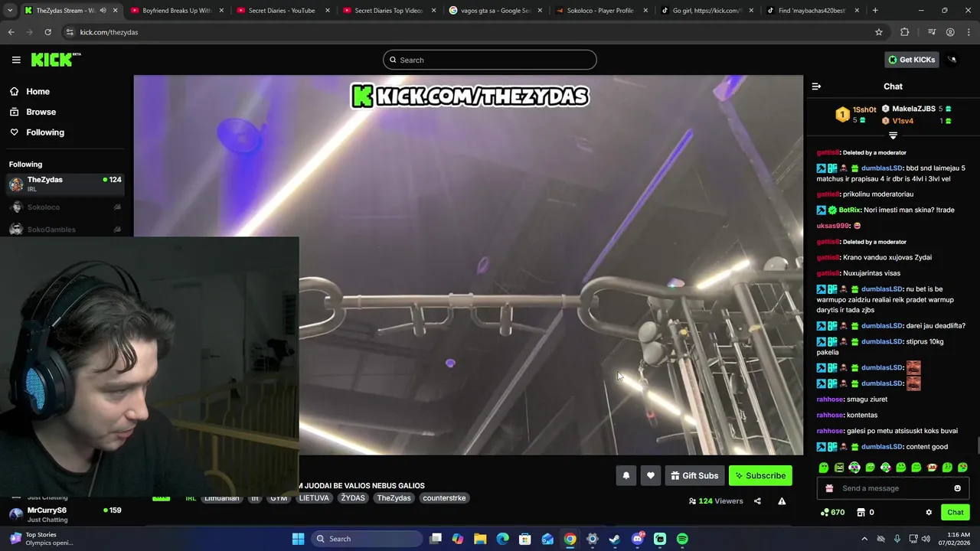The height and width of the screenshot is (551, 980).
Task: Click the TheZydas stream tag
Action: pyautogui.click(x=394, y=498)
